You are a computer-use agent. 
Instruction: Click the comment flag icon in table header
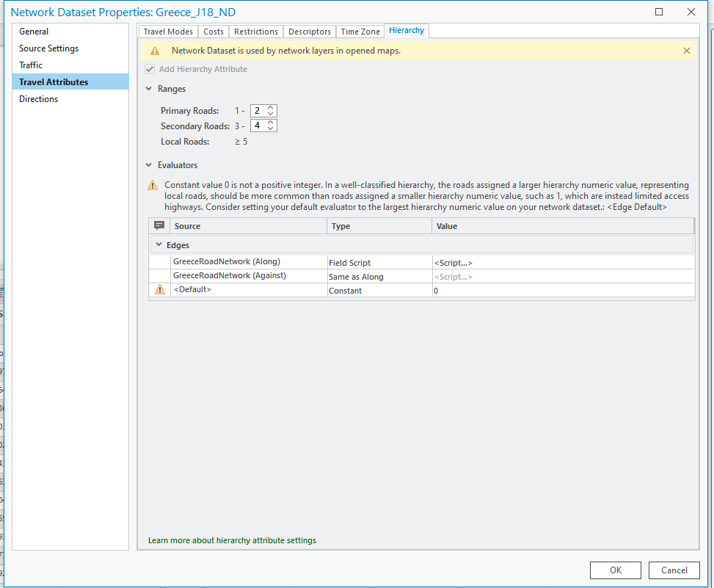coord(159,225)
